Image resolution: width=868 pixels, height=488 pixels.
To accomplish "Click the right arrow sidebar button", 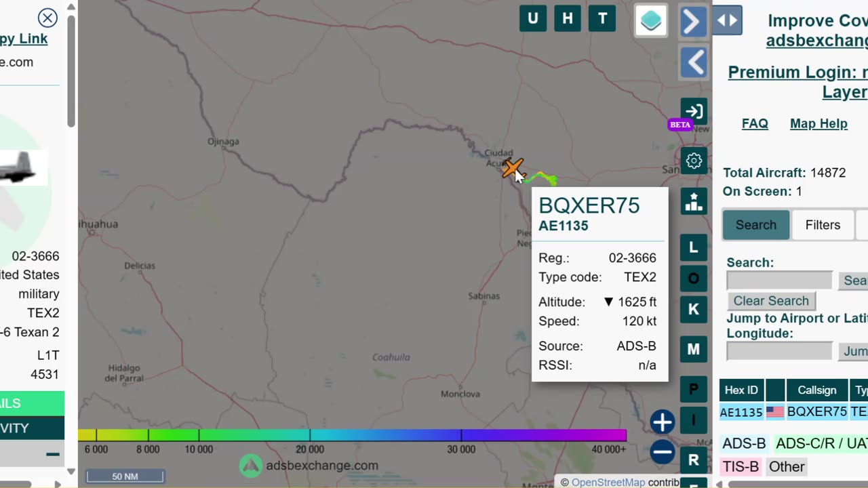I will tap(693, 22).
